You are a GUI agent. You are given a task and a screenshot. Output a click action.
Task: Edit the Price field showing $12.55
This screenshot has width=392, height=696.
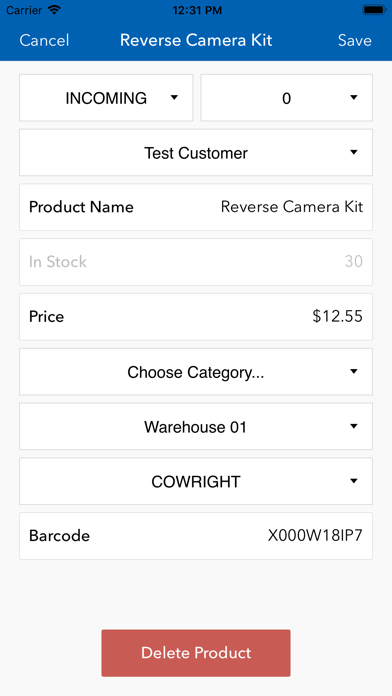(x=196, y=316)
